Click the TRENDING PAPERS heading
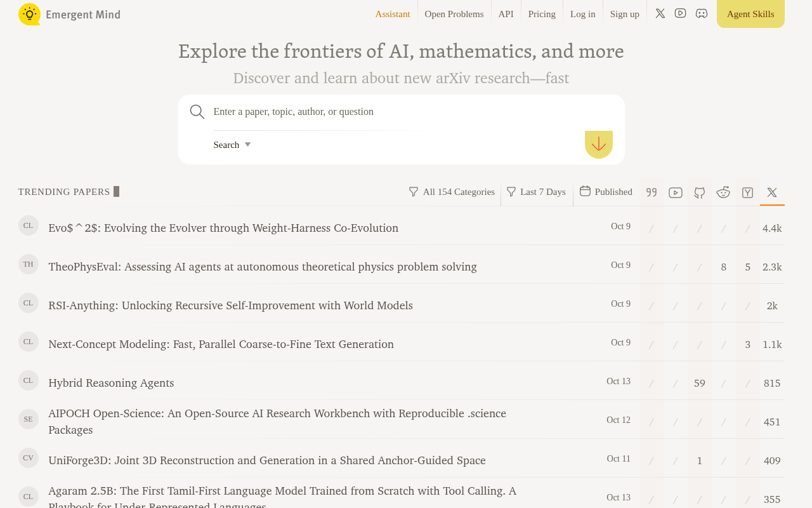The width and height of the screenshot is (812, 508). [64, 192]
